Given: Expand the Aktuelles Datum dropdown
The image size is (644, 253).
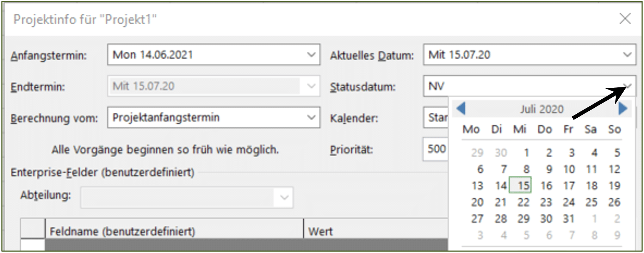Looking at the screenshot, I should pyautogui.click(x=627, y=55).
